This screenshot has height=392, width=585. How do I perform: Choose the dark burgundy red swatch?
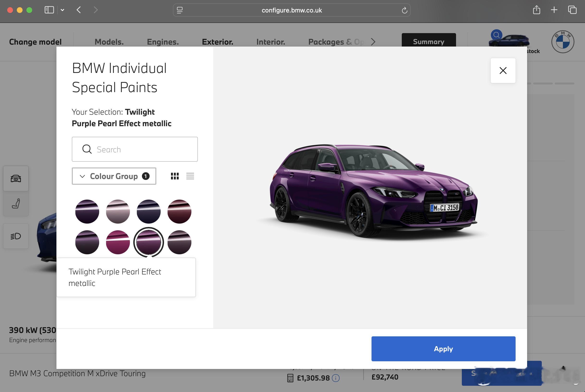(x=179, y=212)
